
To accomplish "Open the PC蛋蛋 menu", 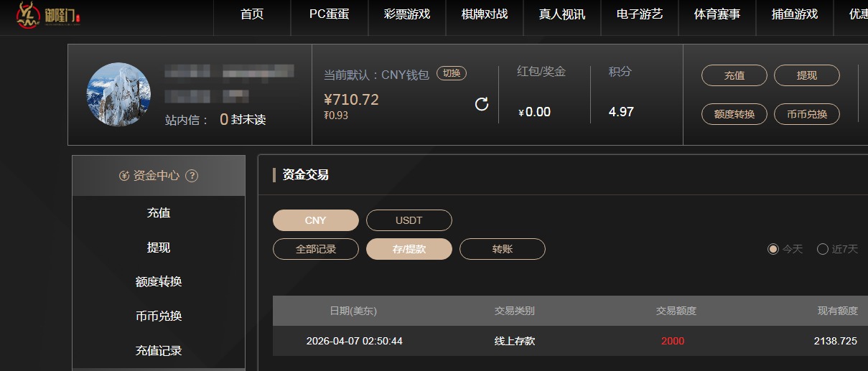I will (330, 14).
